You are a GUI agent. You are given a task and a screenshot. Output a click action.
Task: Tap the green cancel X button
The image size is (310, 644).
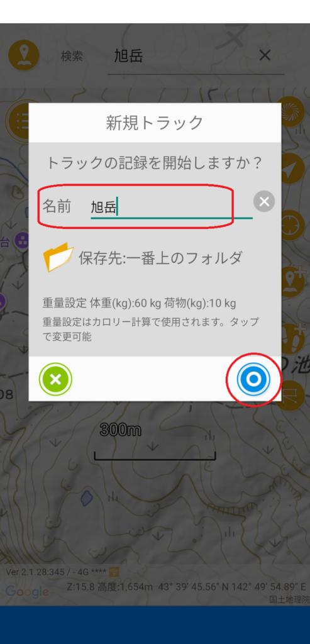click(x=55, y=379)
